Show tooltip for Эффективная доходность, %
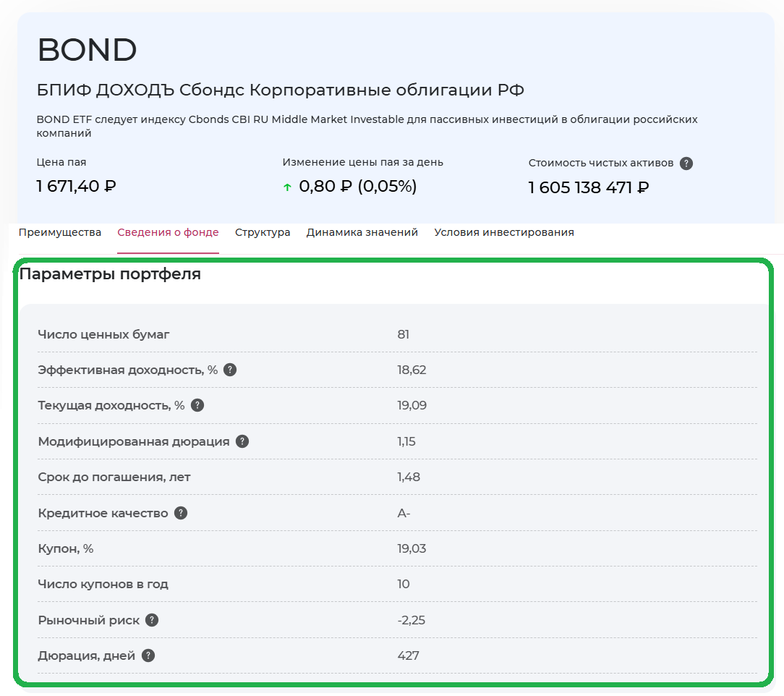Image resolution: width=784 pixels, height=696 pixels. 230,370
